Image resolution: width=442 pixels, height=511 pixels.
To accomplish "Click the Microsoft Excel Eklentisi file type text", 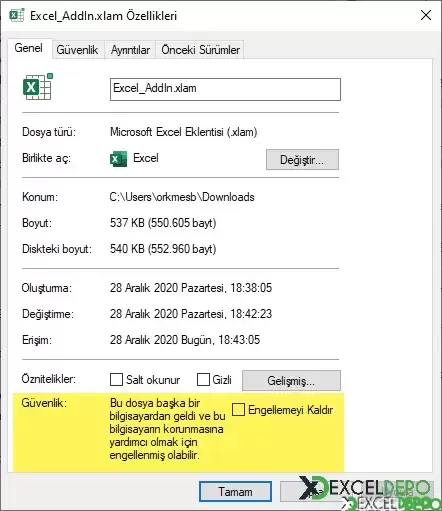I will pos(184,132).
